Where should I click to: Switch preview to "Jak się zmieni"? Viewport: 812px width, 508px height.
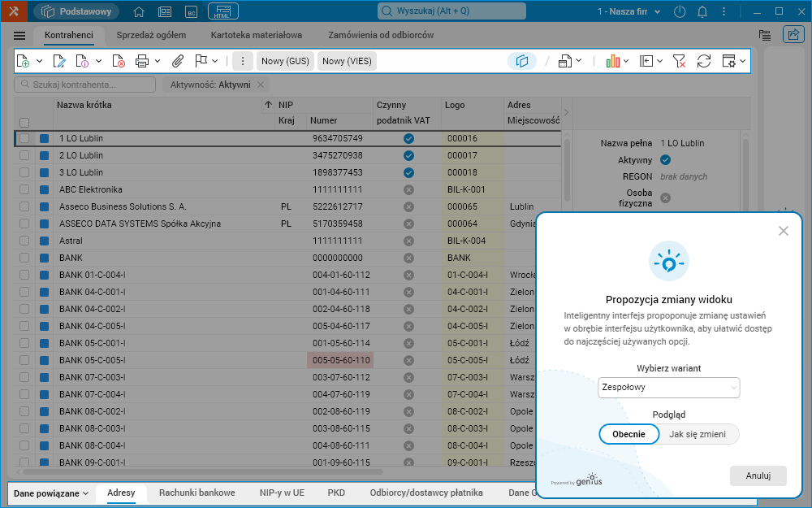[697, 434]
